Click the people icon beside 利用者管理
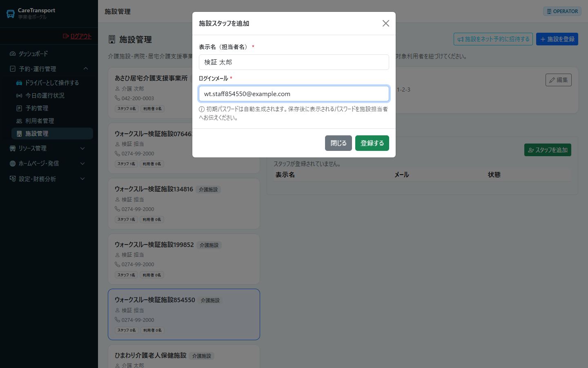The height and width of the screenshot is (368, 588). [x=19, y=121]
